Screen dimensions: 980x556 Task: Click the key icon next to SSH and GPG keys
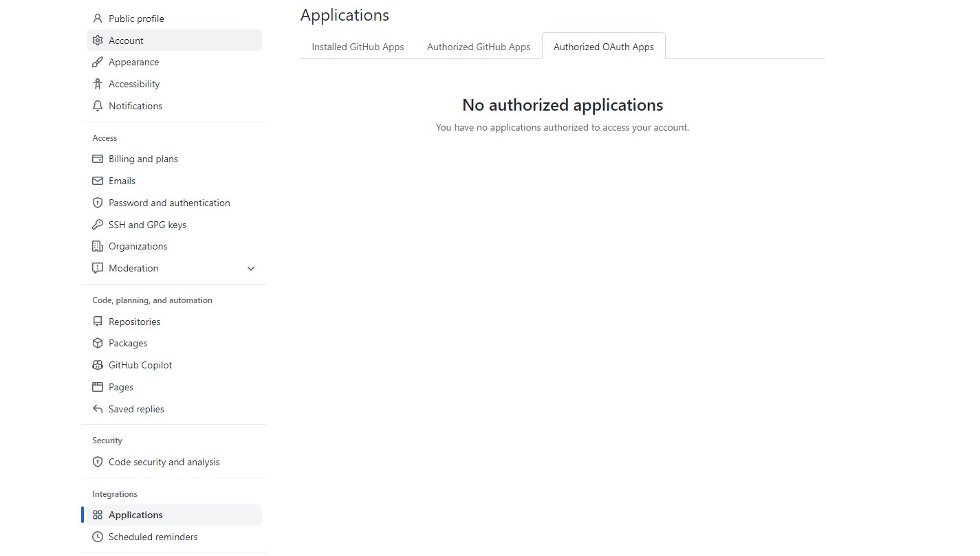[97, 224]
